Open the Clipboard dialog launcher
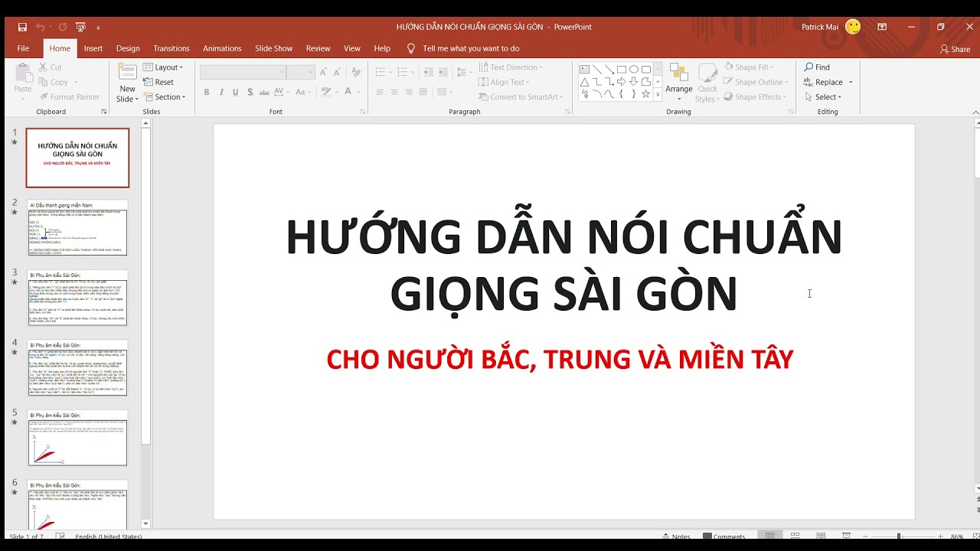980x551 pixels. click(x=104, y=112)
